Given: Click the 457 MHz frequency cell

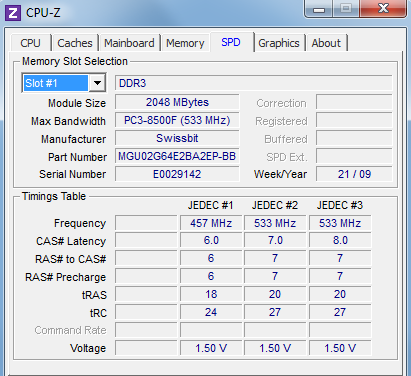Looking at the screenshot, I should 211,223.
